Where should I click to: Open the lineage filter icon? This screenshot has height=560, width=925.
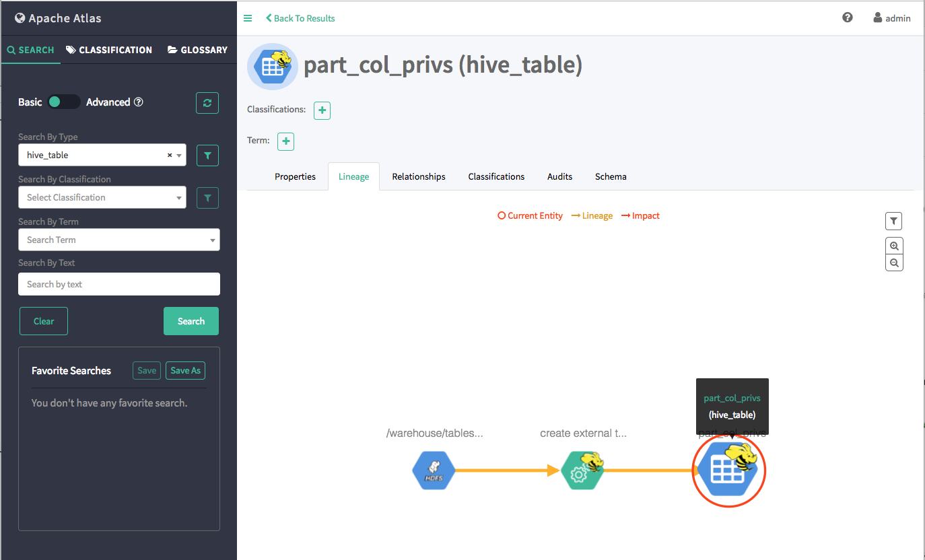pos(894,221)
